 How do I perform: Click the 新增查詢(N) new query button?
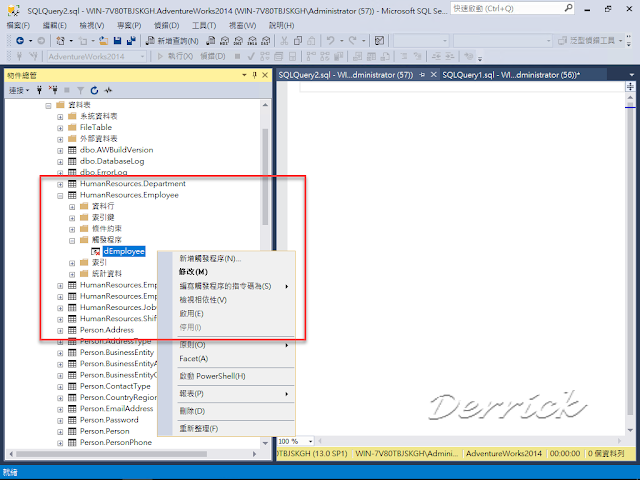tap(172, 40)
